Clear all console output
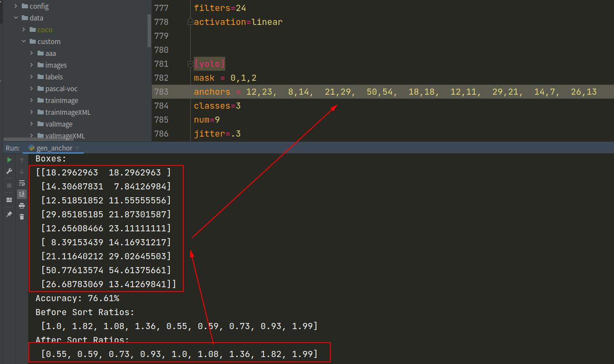The height and width of the screenshot is (364, 614). (22, 217)
